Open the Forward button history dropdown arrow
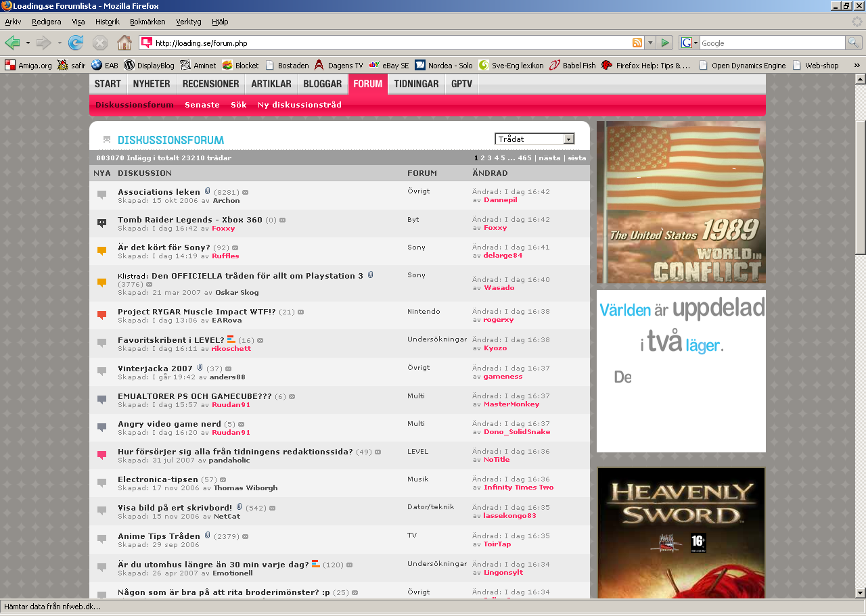Screen dimensions: 866x616 [60, 43]
